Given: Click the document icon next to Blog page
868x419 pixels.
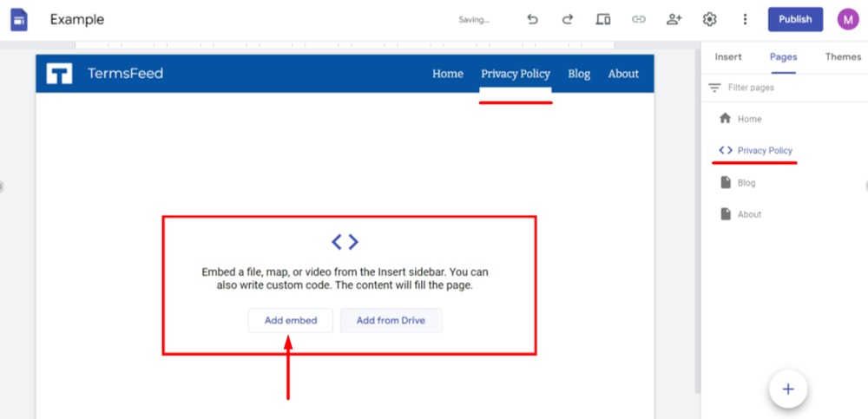Looking at the screenshot, I should (x=725, y=182).
